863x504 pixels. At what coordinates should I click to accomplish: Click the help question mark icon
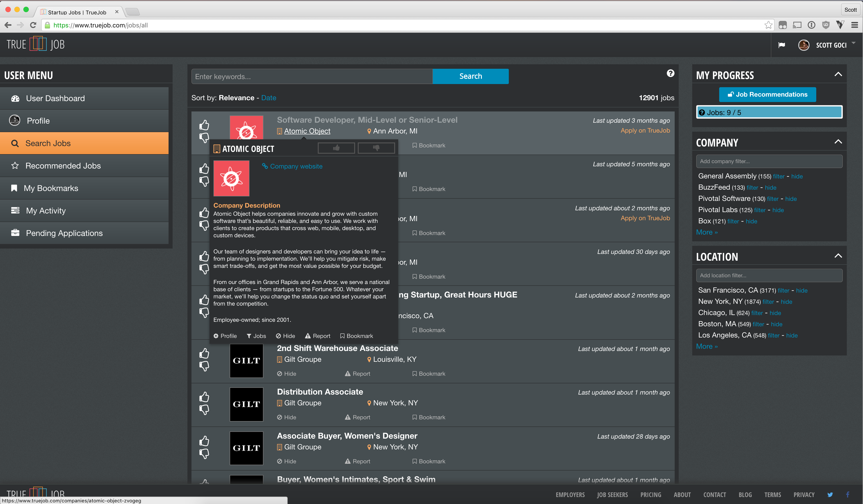coord(670,73)
